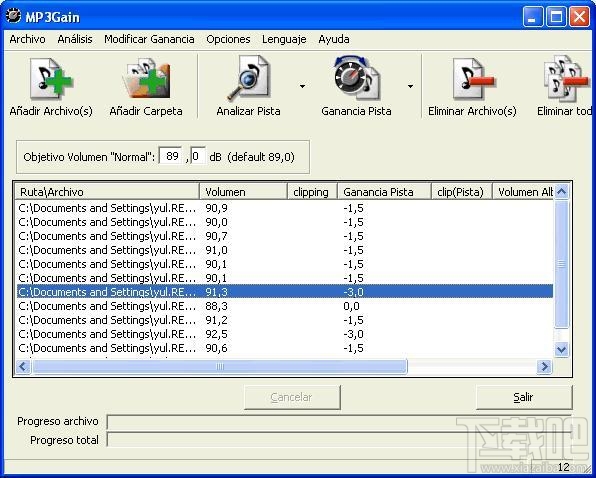Click the Progreso archivo progress bar
596x478 pixels.
pyautogui.click(x=339, y=422)
